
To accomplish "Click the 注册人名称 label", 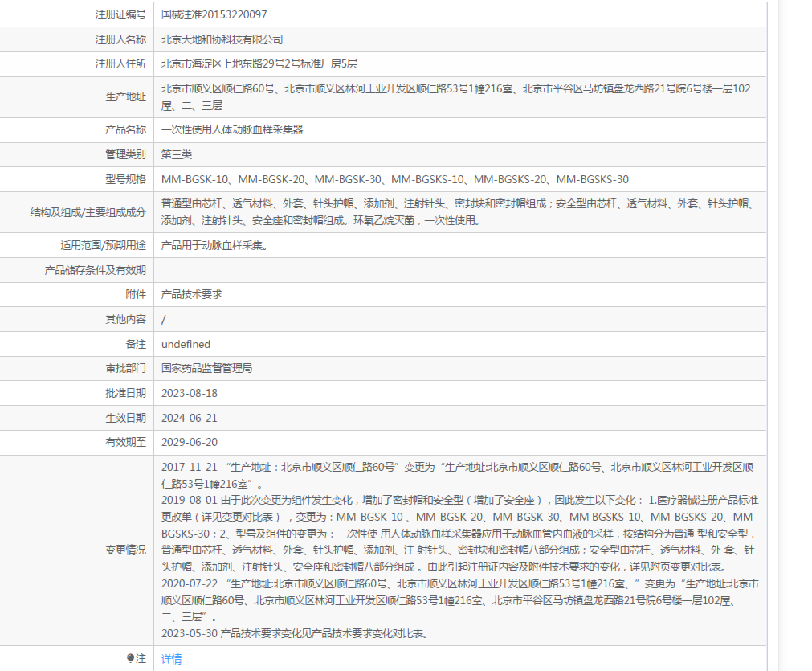I will click(x=120, y=39).
